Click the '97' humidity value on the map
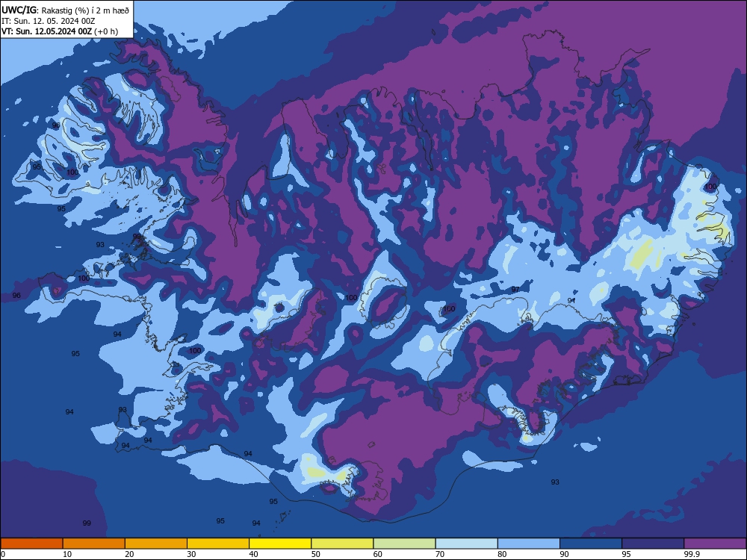Image resolution: width=747 pixels, height=560 pixels. click(515, 290)
